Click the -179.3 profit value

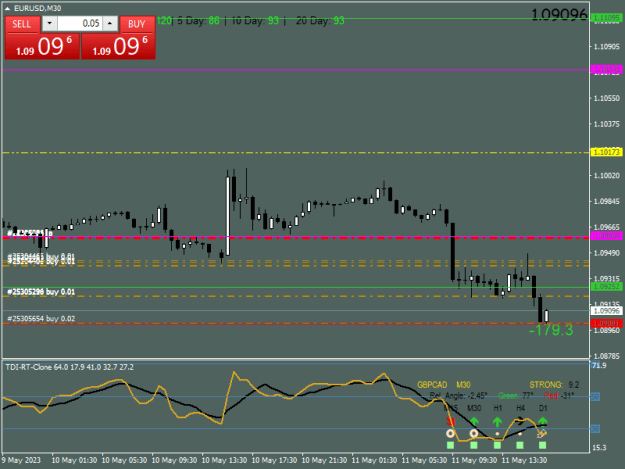pos(551,330)
